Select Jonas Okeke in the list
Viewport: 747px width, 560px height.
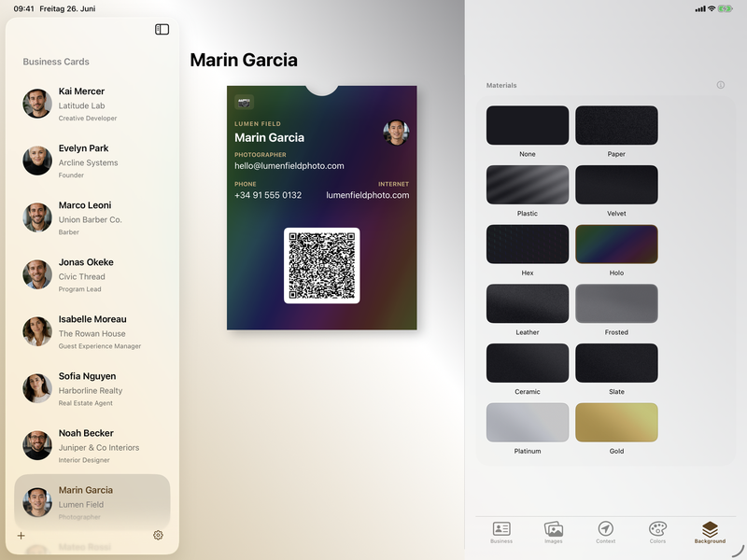tap(92, 274)
